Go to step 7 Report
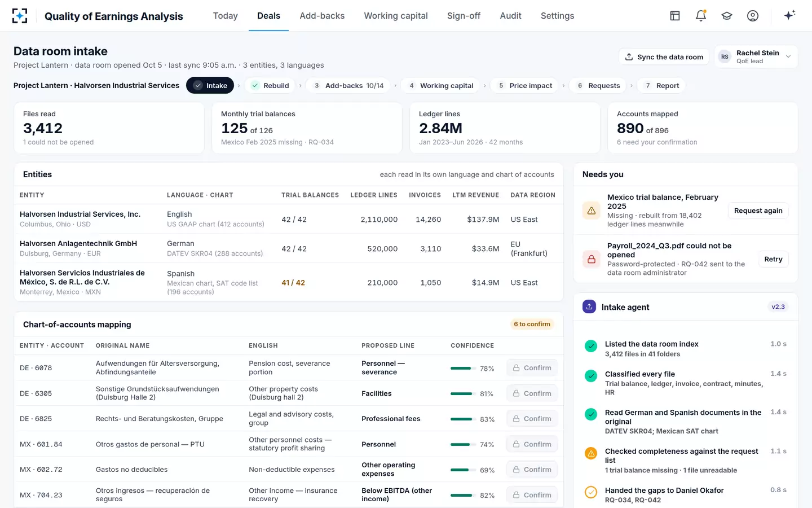812x508 pixels. pyautogui.click(x=661, y=85)
